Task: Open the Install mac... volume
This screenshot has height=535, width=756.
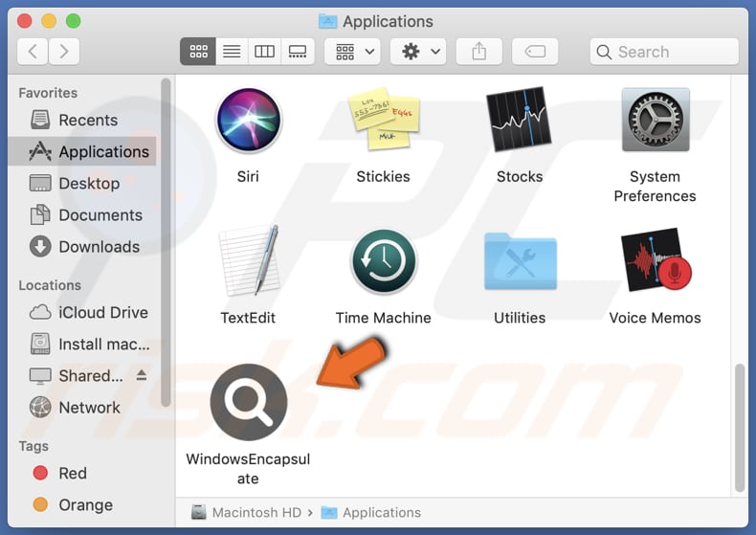Action: [x=82, y=345]
